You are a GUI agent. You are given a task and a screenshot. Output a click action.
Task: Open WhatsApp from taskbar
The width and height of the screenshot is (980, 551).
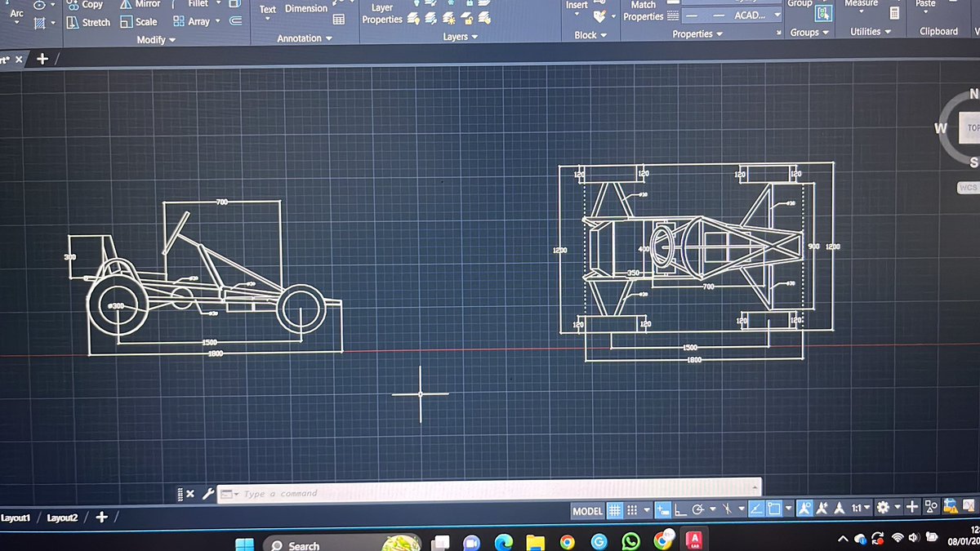pyautogui.click(x=631, y=541)
